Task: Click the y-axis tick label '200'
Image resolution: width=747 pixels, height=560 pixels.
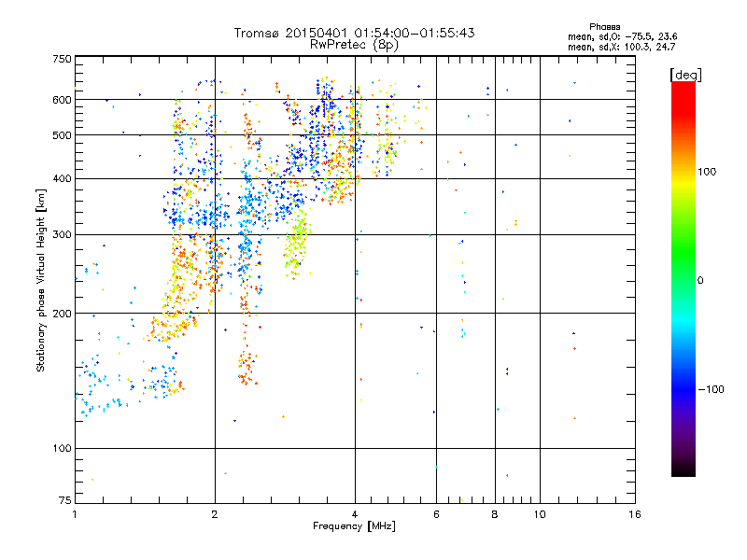Action: tap(62, 314)
